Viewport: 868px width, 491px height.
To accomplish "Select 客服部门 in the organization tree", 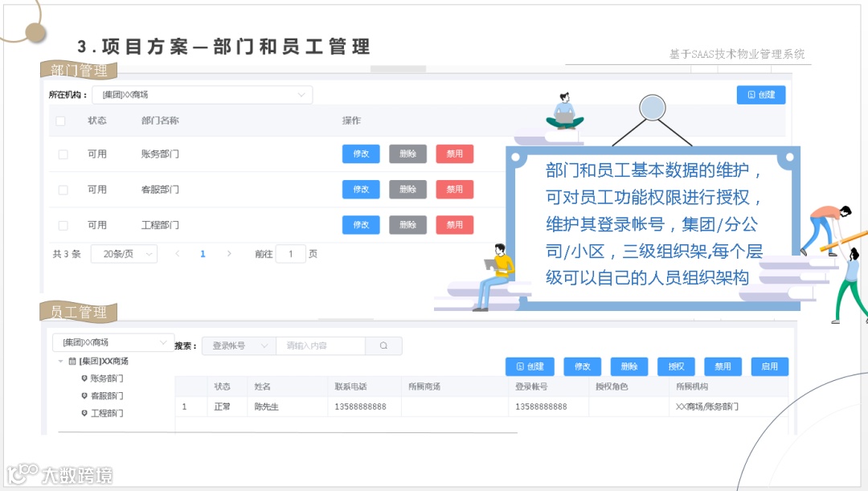I will pyautogui.click(x=106, y=396).
